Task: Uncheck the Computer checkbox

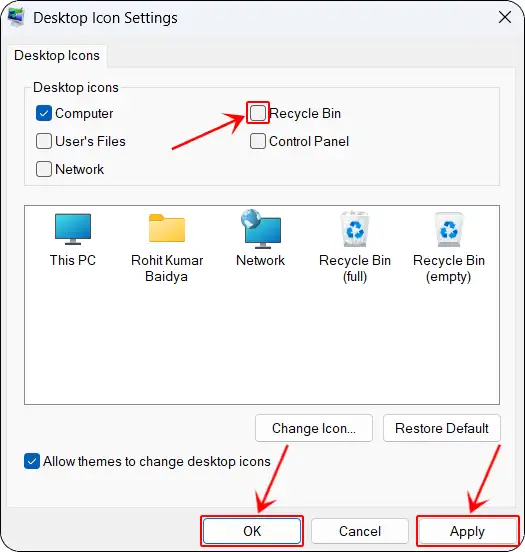Action: [x=44, y=113]
